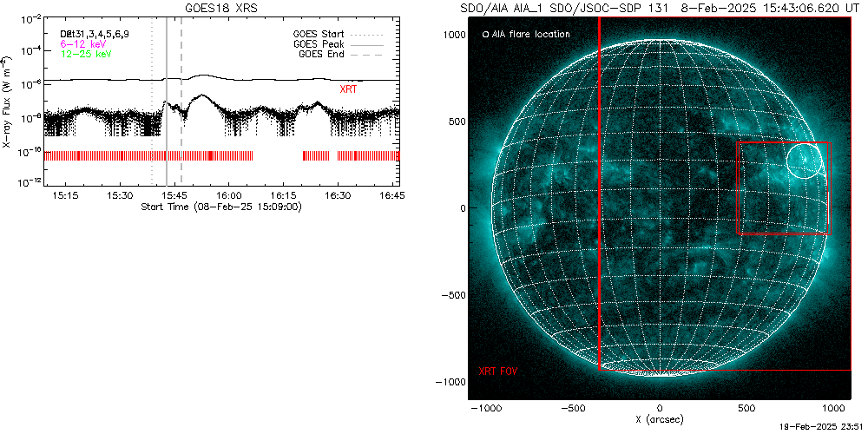Image resolution: width=868 pixels, height=434 pixels.
Task: Click the 10^-2 flux axis tick label
Action: (30, 19)
